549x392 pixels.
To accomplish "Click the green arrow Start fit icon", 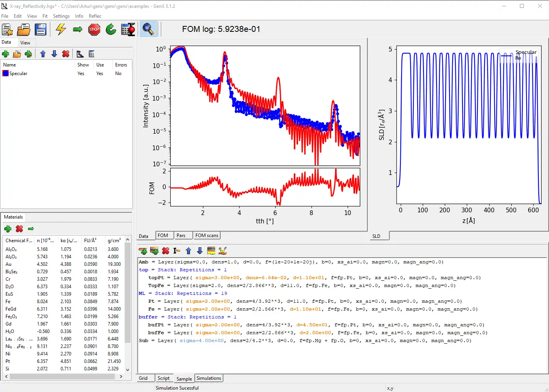I will 77,29.
